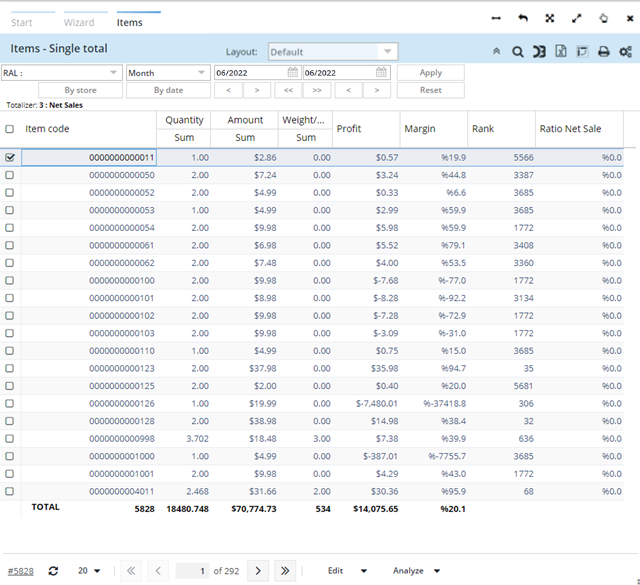
Task: Expand the Layout Default dropdown
Action: tap(387, 52)
